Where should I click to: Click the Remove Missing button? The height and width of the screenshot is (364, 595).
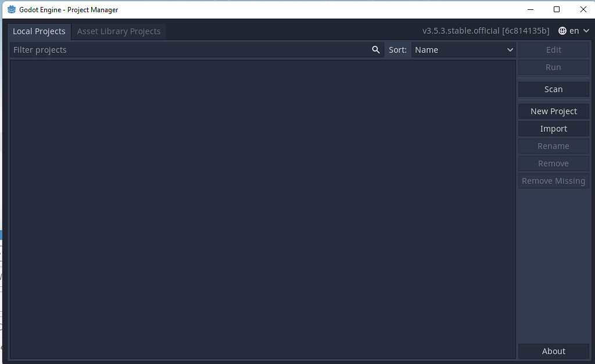coord(554,181)
